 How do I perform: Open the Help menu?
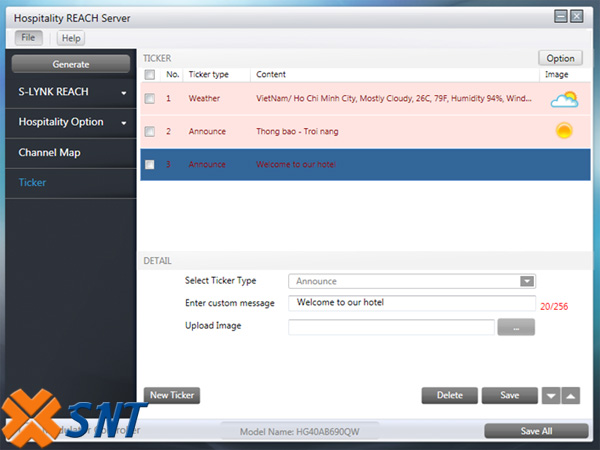point(71,38)
